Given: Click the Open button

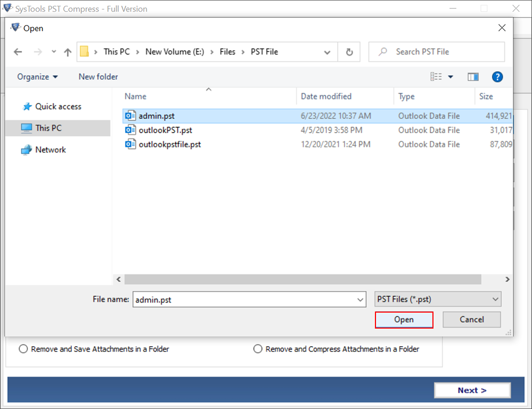Looking at the screenshot, I should (404, 320).
